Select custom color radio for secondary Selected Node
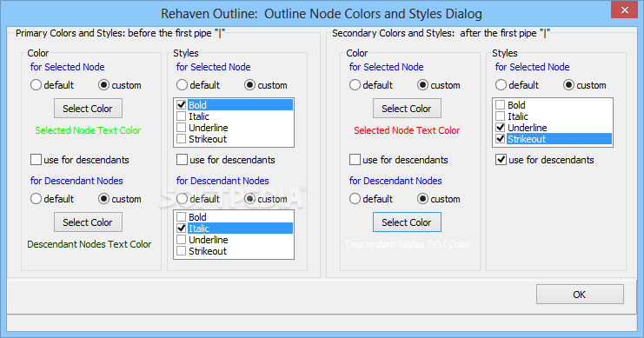 422,85
